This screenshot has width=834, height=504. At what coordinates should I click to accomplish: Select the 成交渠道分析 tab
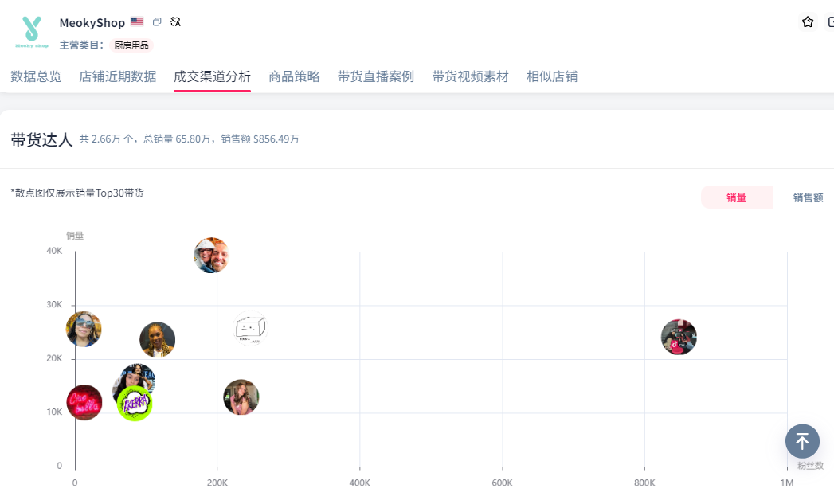(x=212, y=76)
